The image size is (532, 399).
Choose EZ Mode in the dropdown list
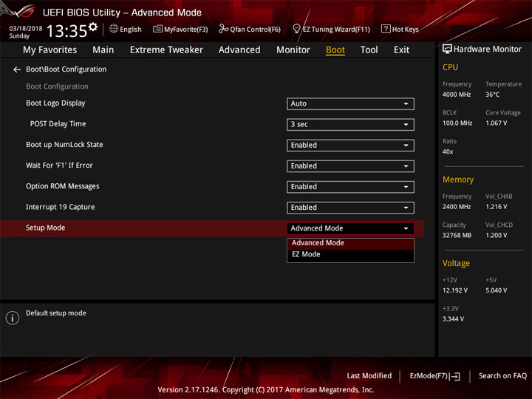pyautogui.click(x=350, y=254)
